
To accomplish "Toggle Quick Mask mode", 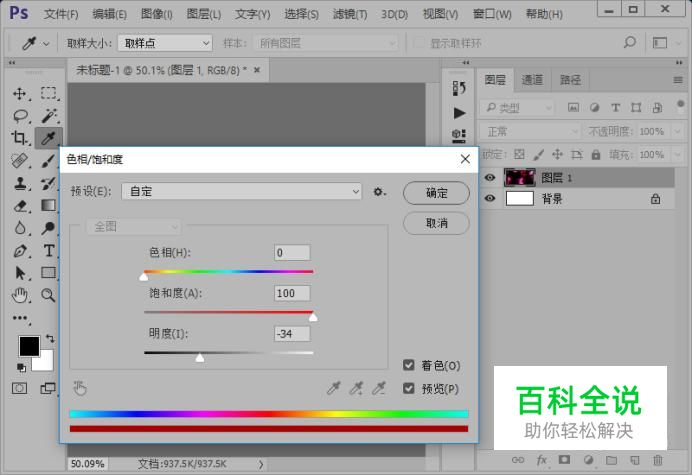I will pyautogui.click(x=19, y=388).
